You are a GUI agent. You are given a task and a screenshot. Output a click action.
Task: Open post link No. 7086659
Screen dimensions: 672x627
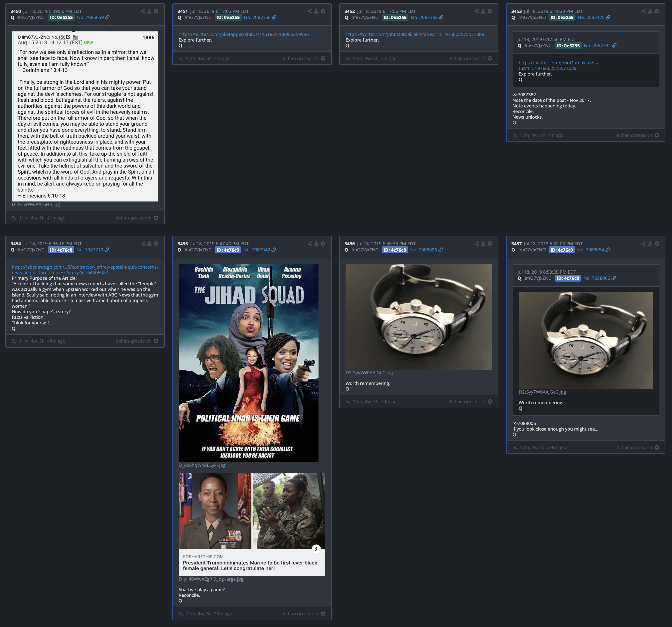click(x=93, y=17)
